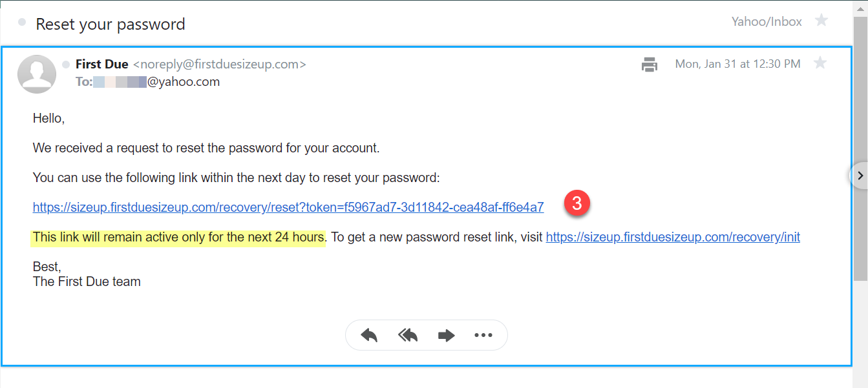Click the unread dot next to First Due
This screenshot has width=868, height=388.
66,64
